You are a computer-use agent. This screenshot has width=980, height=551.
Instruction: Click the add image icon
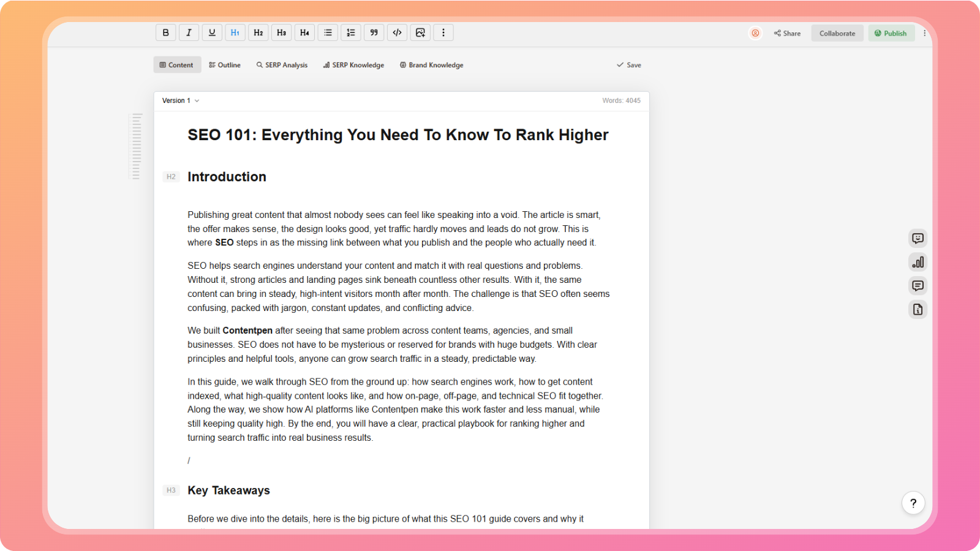pos(420,32)
